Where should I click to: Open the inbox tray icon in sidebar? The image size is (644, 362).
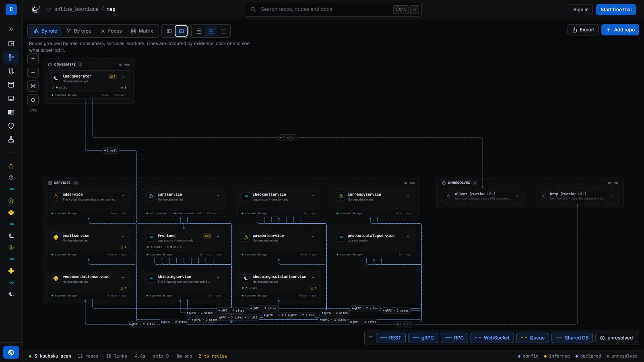click(x=11, y=98)
